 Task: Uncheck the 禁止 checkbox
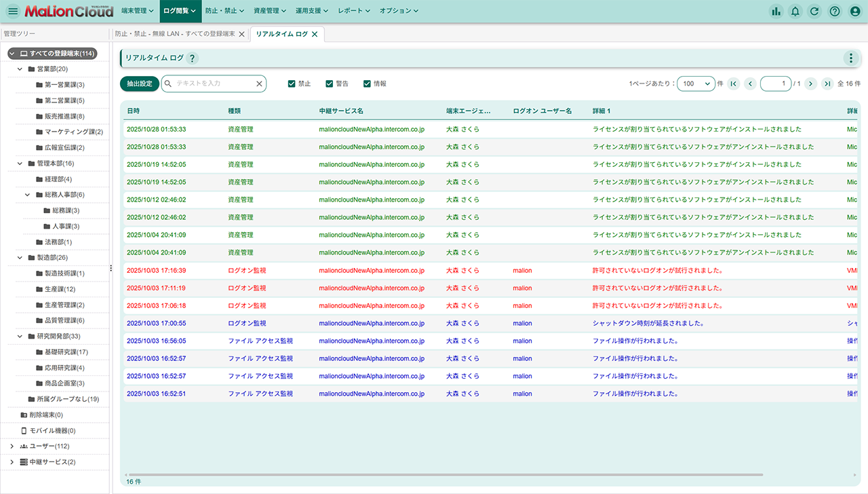pyautogui.click(x=292, y=83)
